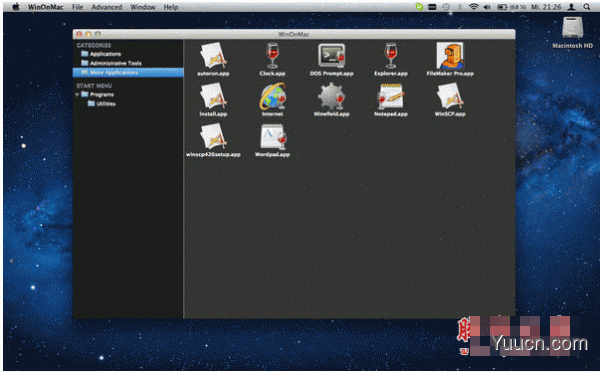Open the File menu
Image resolution: width=600 pixels, height=372 pixels.
click(77, 7)
